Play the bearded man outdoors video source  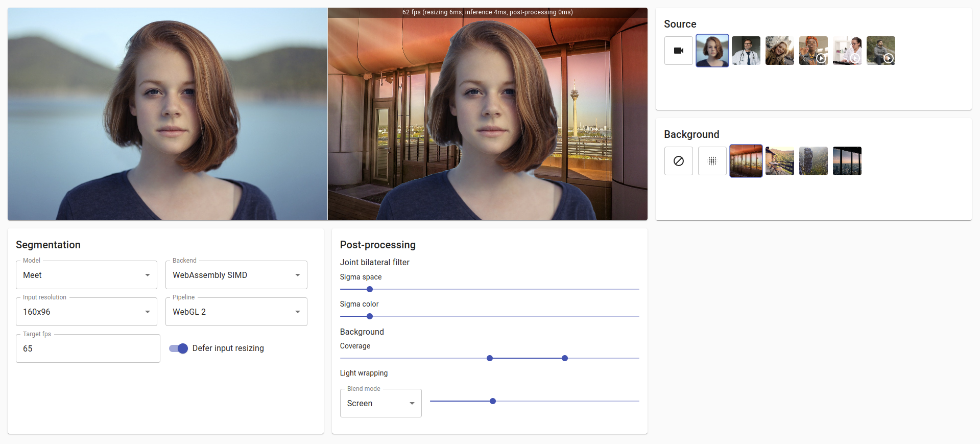[881, 51]
